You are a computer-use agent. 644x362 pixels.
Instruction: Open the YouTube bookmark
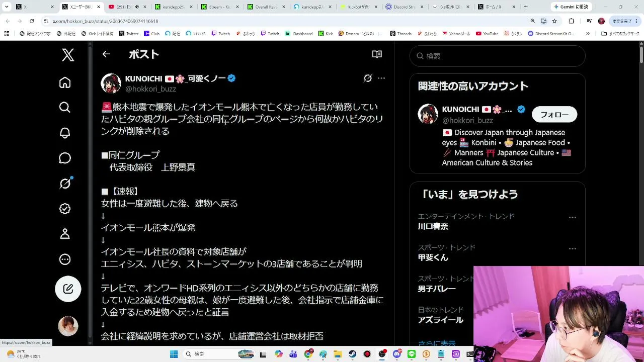pyautogui.click(x=487, y=34)
